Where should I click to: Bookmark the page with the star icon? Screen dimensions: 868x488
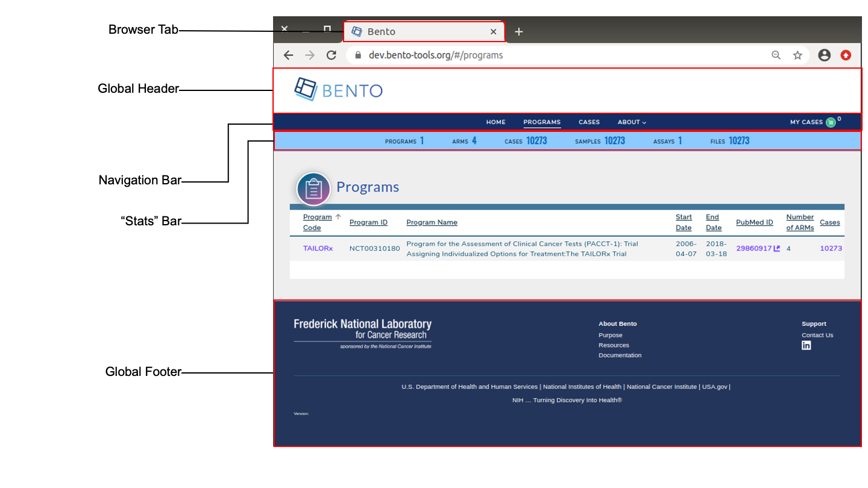(797, 55)
